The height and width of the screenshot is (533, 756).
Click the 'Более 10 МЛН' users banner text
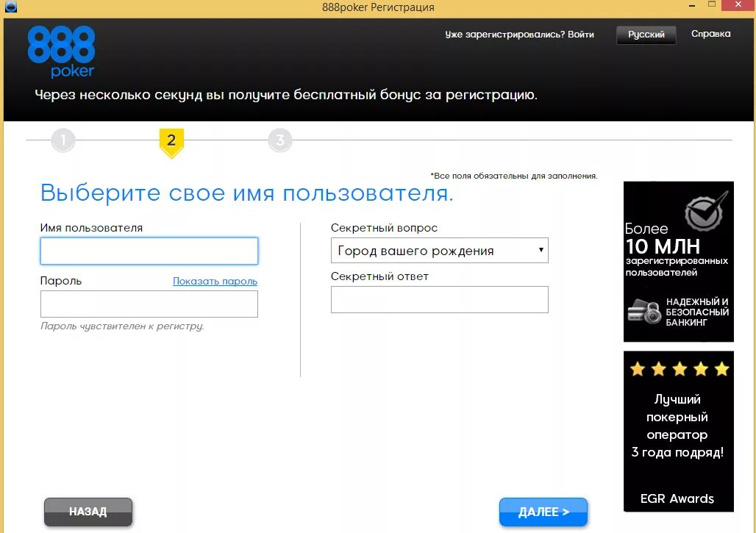pos(677,250)
